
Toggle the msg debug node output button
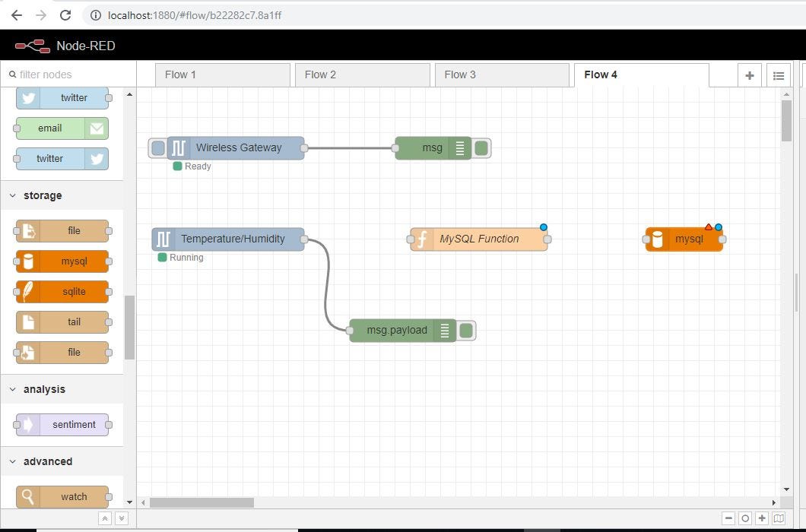tap(481, 148)
